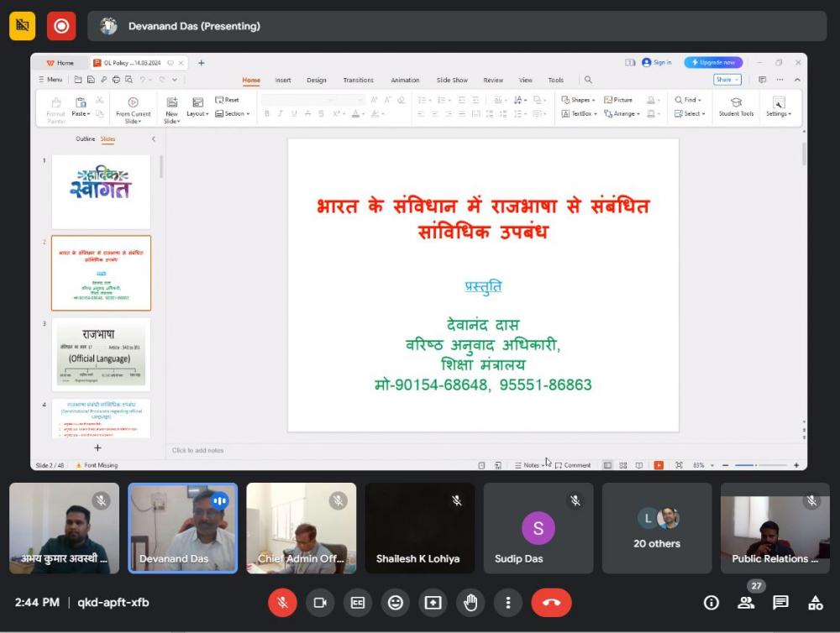The height and width of the screenshot is (633, 840).
Task: Click the red leave call button
Action: pos(551,602)
